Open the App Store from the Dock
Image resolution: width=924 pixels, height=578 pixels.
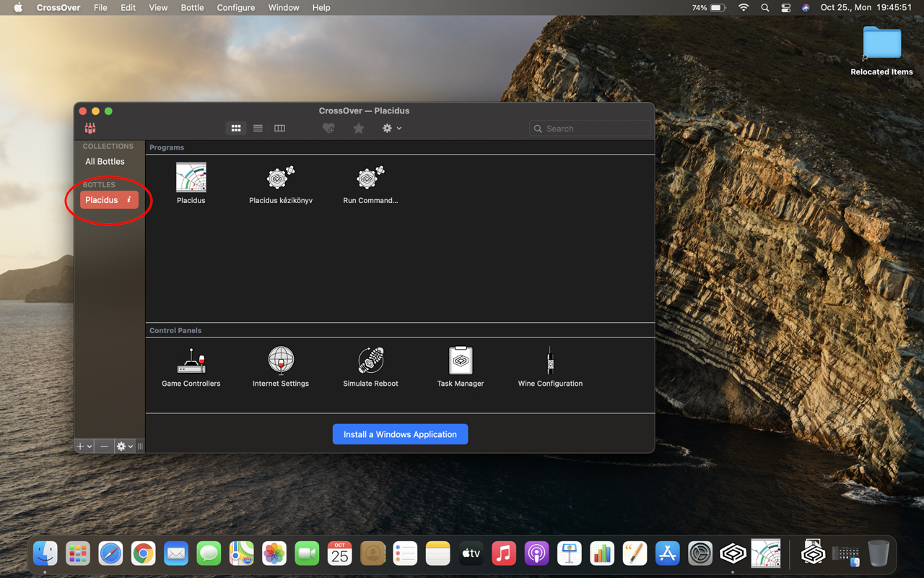click(x=668, y=554)
